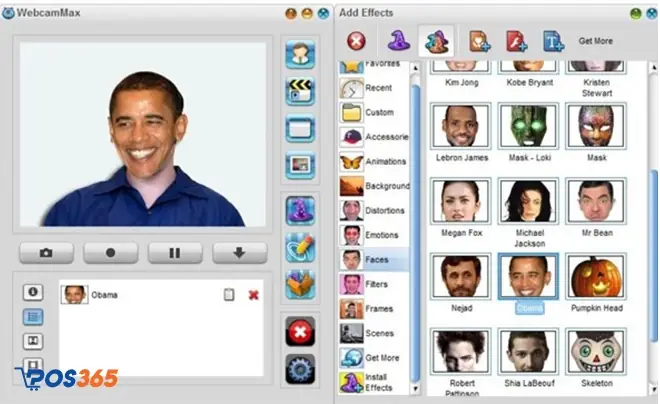The height and width of the screenshot is (404, 660).
Task: Click the Get More link in toolbar
Action: tap(596, 41)
